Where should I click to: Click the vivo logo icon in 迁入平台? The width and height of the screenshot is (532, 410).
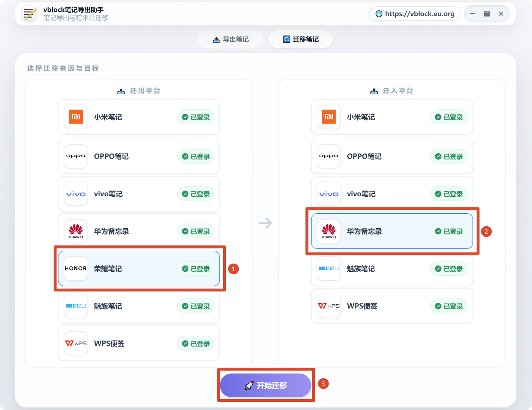click(329, 194)
